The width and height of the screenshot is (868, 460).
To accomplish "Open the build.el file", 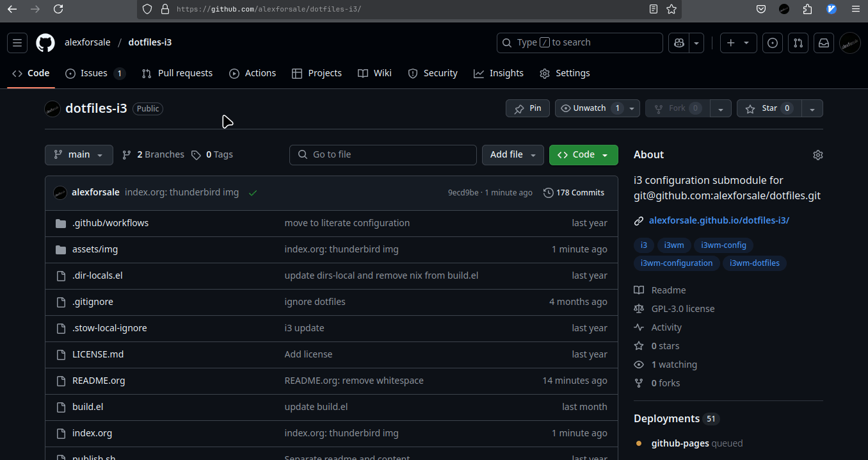I will (88, 407).
